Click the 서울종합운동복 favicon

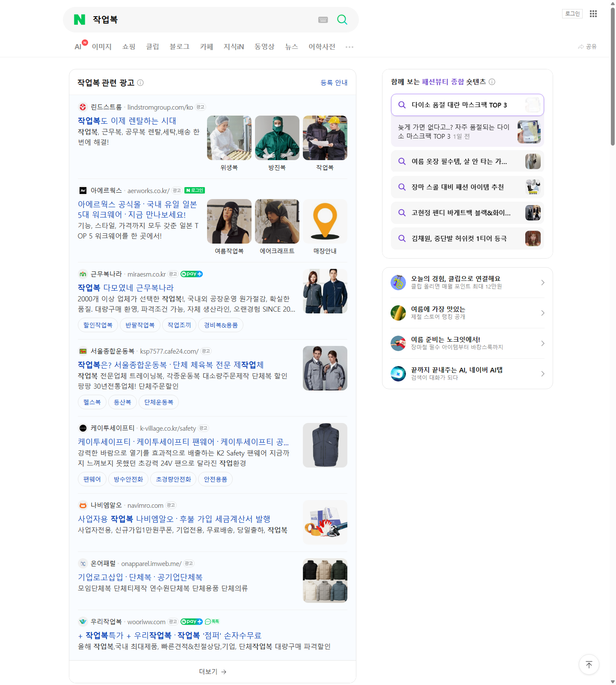(83, 351)
